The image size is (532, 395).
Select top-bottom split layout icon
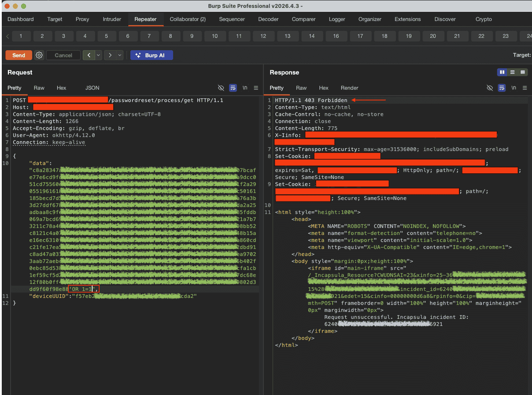click(512, 72)
